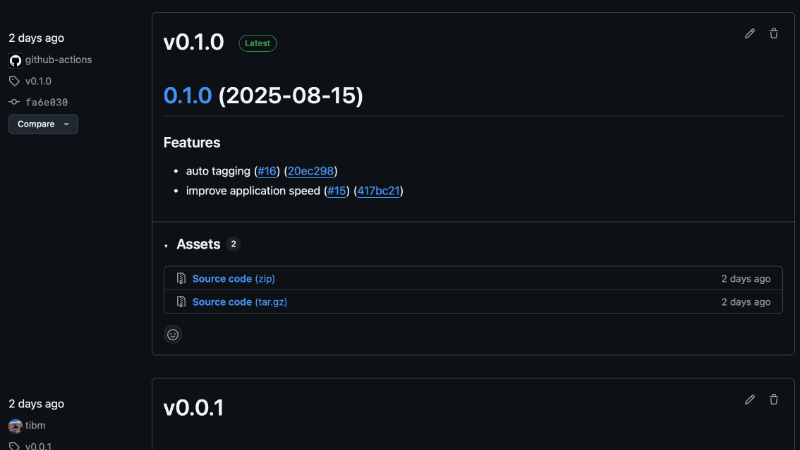Collapse the Assets section
The image size is (800, 450).
pyautogui.click(x=166, y=245)
